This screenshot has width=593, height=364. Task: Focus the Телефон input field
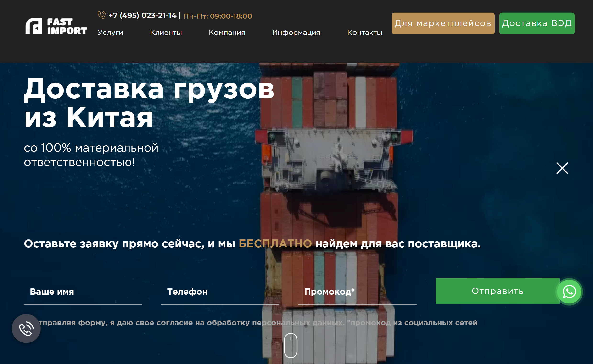click(x=220, y=292)
